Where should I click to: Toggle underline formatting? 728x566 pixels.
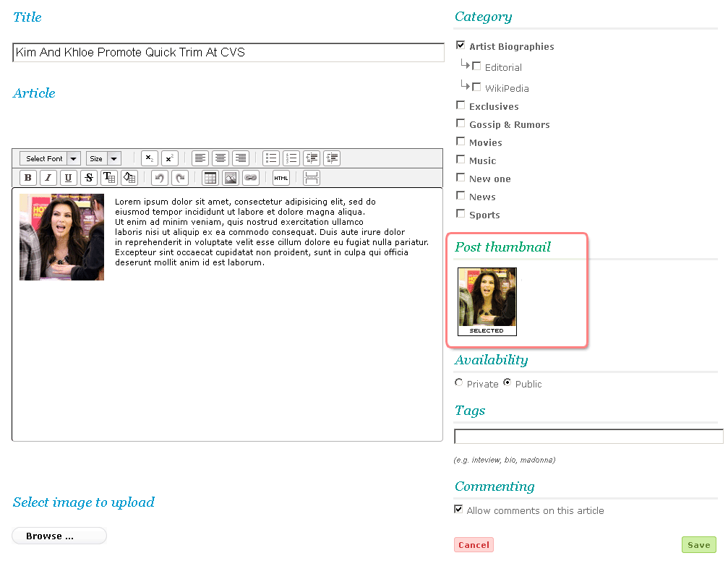pos(68,178)
